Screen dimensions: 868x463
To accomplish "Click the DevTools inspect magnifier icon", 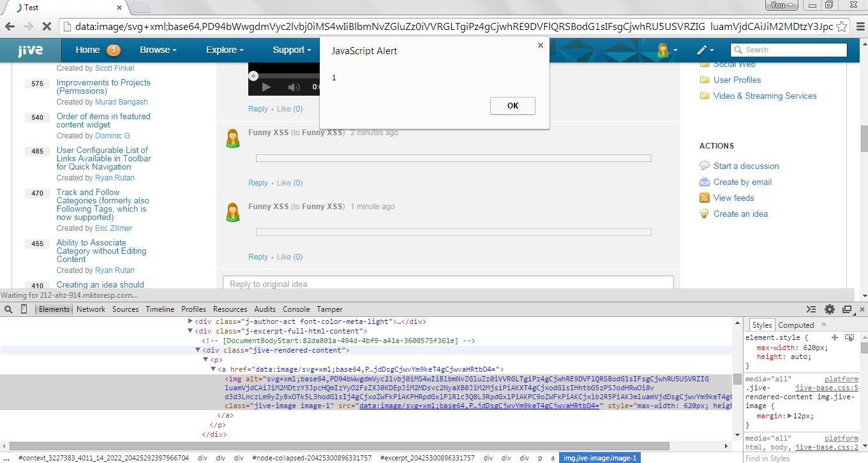I will coord(8,309).
